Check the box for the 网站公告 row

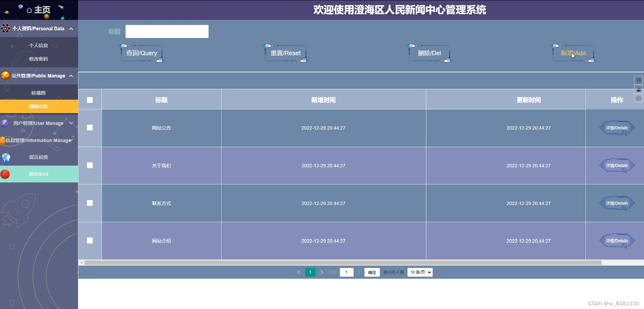pyautogui.click(x=90, y=128)
